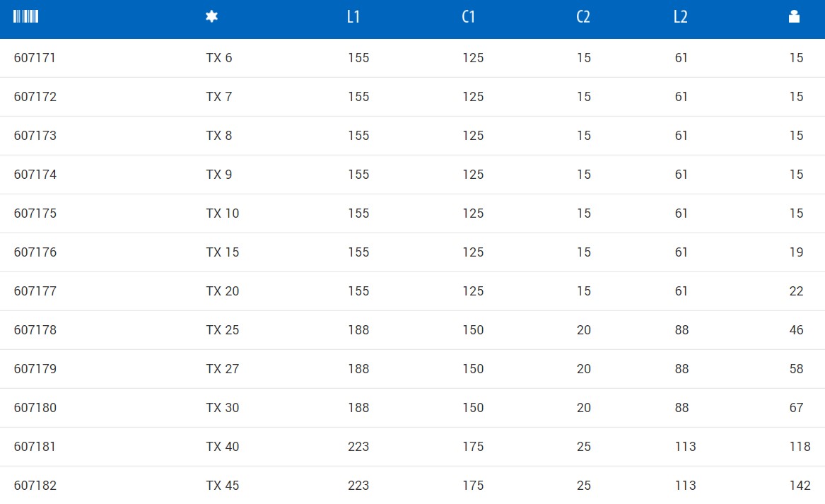Click article number 607171

(x=35, y=58)
